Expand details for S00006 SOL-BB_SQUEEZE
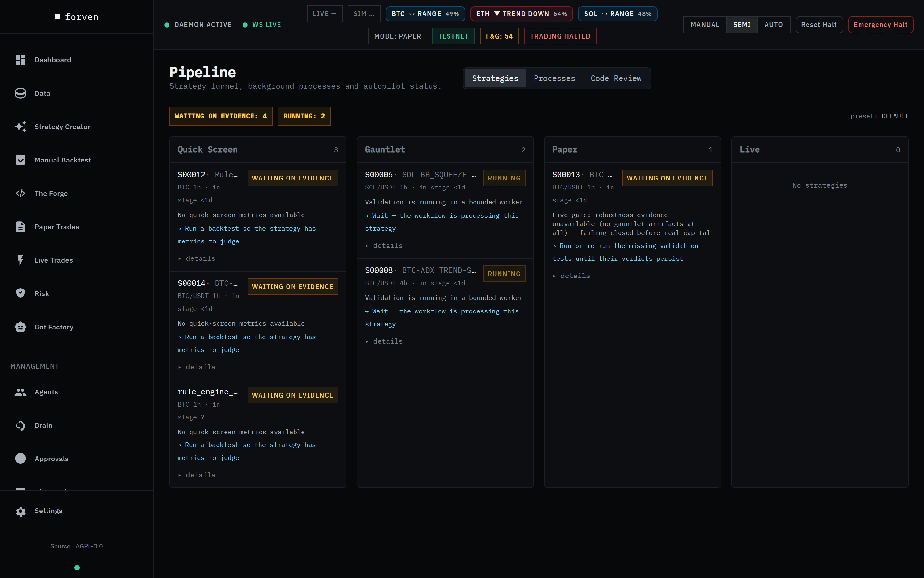 pos(384,245)
